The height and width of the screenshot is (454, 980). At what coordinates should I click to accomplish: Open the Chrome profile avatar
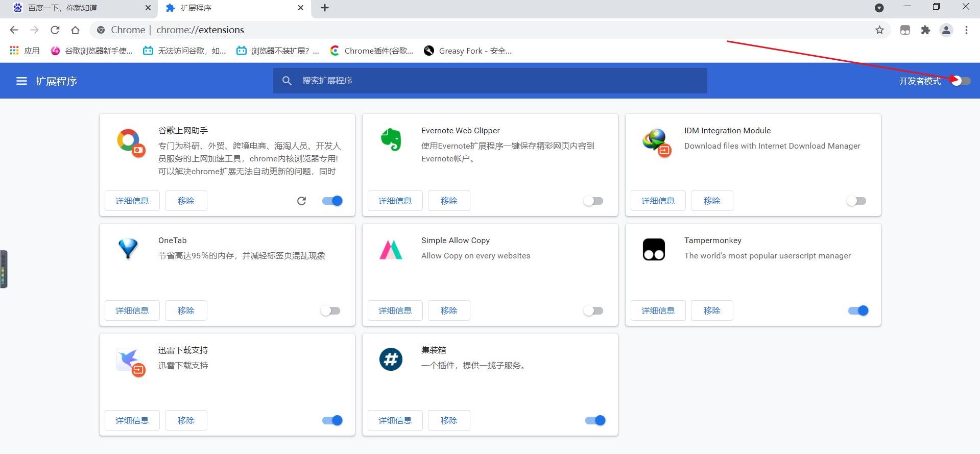(x=946, y=30)
